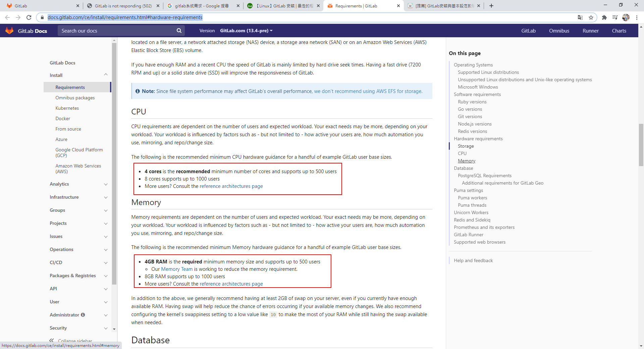644x349 pixels.
Task: Jump to Puma workers in page outline
Action: click(x=472, y=198)
